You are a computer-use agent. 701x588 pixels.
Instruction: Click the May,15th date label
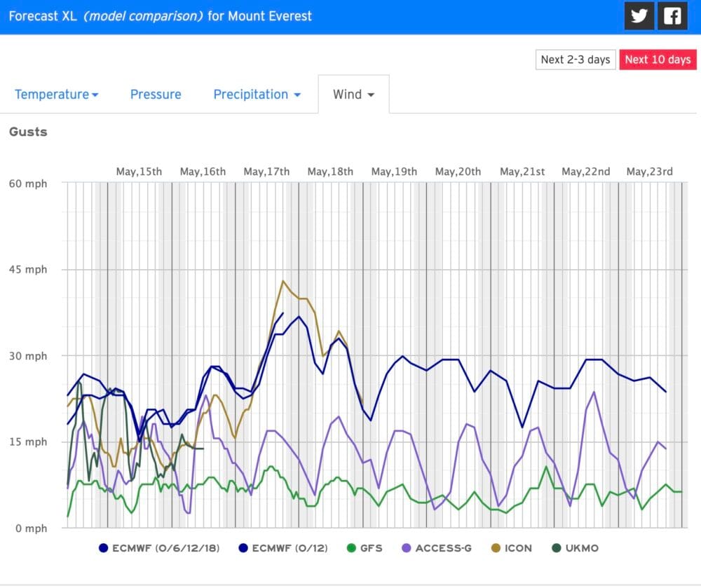pyautogui.click(x=139, y=172)
